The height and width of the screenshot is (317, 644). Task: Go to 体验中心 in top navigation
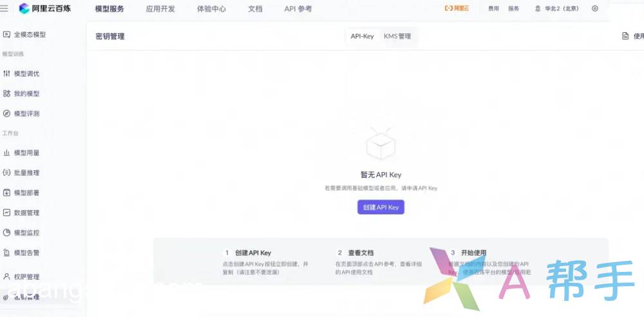pos(211,9)
